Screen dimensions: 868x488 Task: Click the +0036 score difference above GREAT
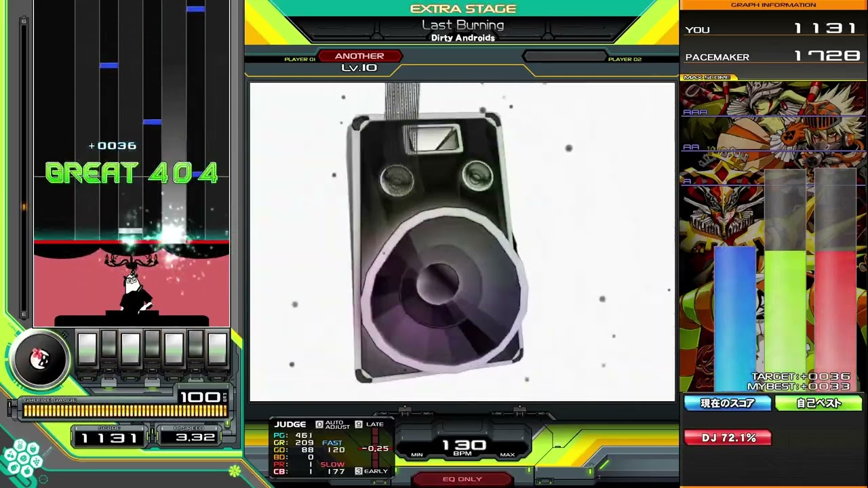[x=112, y=146]
